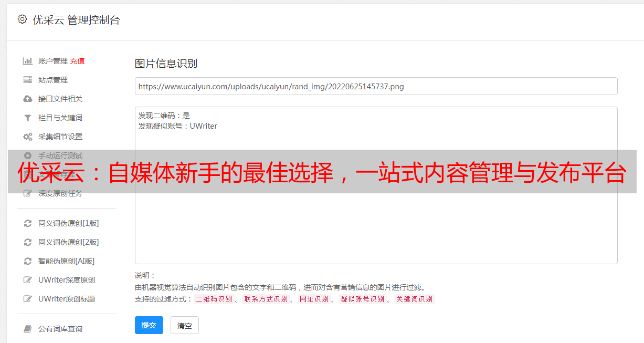
Task: Click the red 充值 recharge link
Action: pos(77,61)
